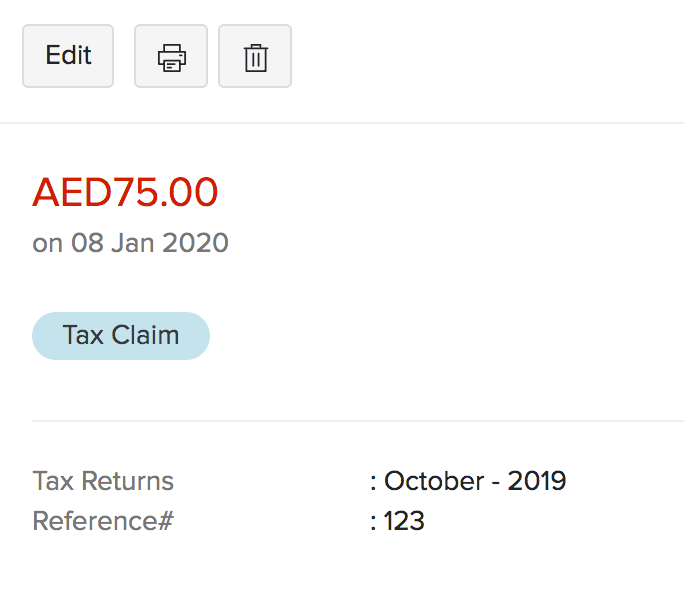Click the divider line below the toolbar
Viewport: 684px width, 604px height.
(x=342, y=123)
